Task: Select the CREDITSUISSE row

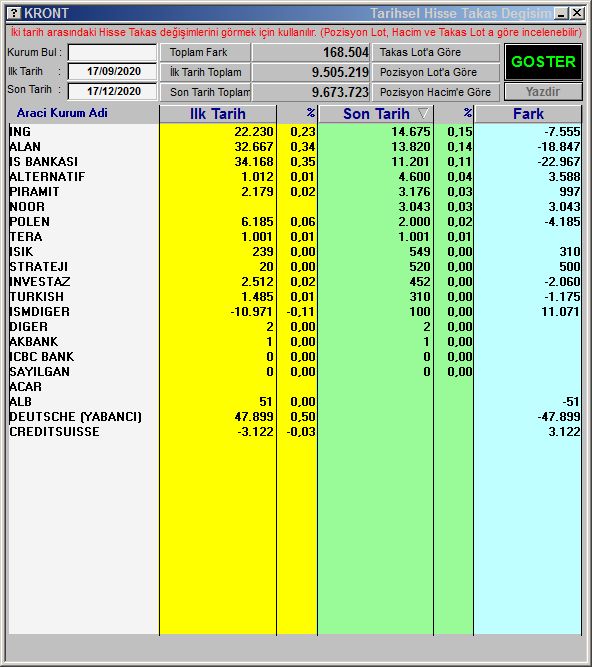Action: tap(295, 432)
